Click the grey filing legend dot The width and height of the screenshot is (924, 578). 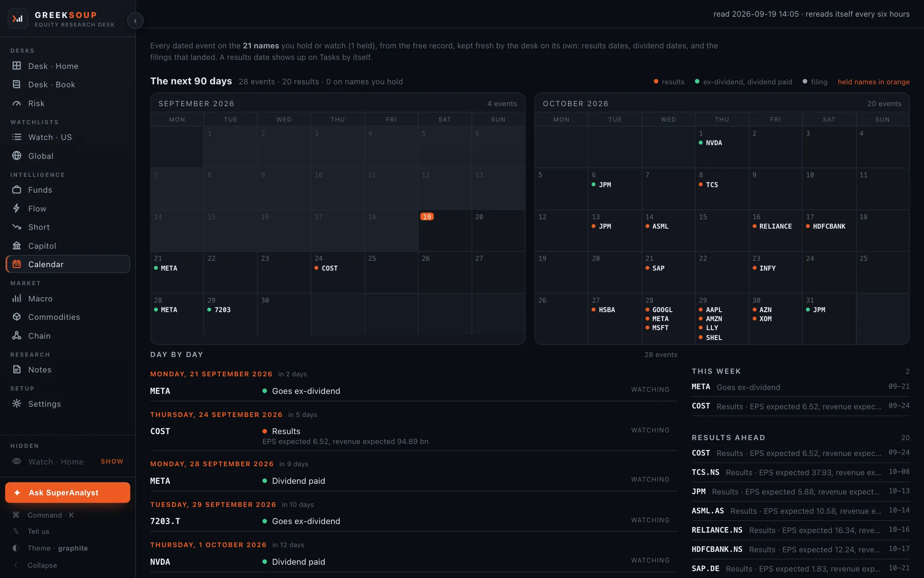click(x=805, y=81)
